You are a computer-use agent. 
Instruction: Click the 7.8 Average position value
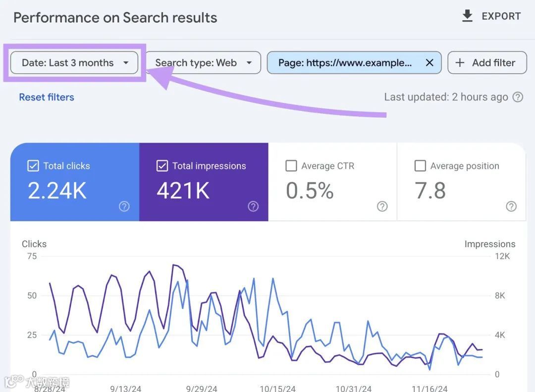coord(430,191)
